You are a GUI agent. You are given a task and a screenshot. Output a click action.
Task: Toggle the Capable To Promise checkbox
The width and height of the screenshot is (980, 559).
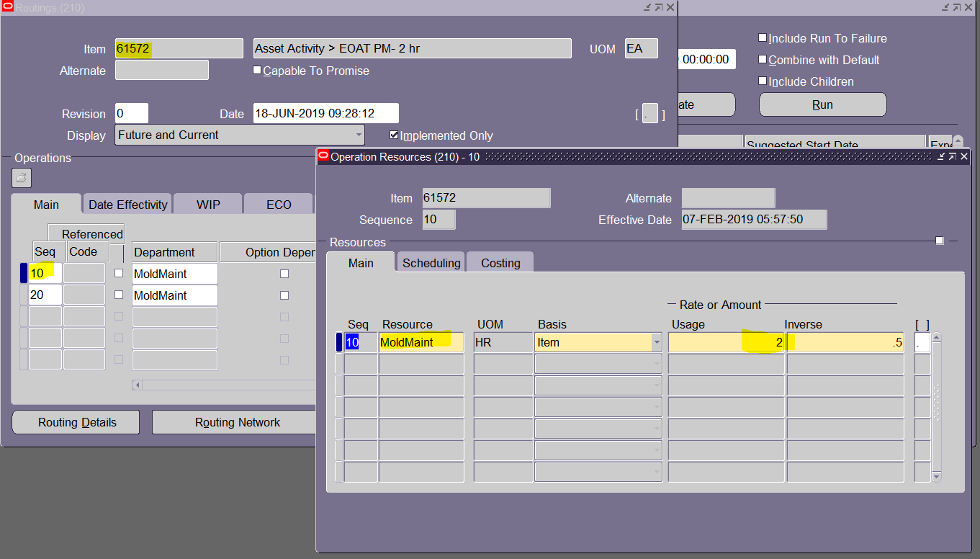[257, 71]
